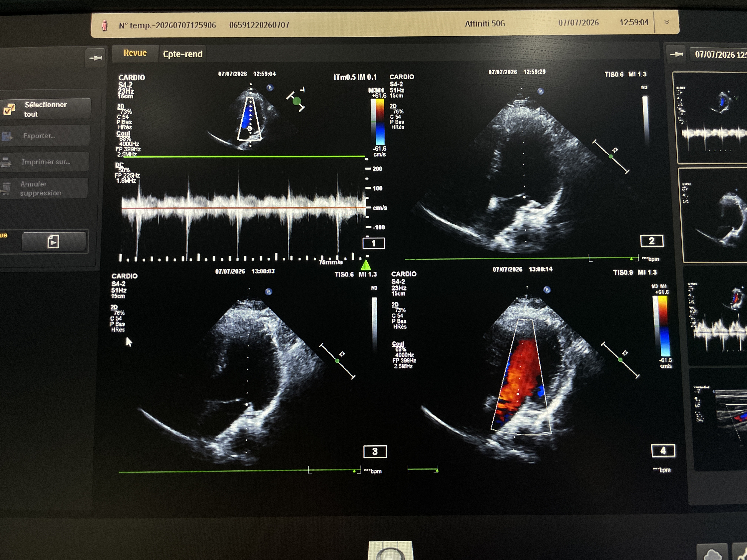This screenshot has height=560, width=747.
Task: Click the short green cine bar under image 4
Action: click(x=423, y=469)
